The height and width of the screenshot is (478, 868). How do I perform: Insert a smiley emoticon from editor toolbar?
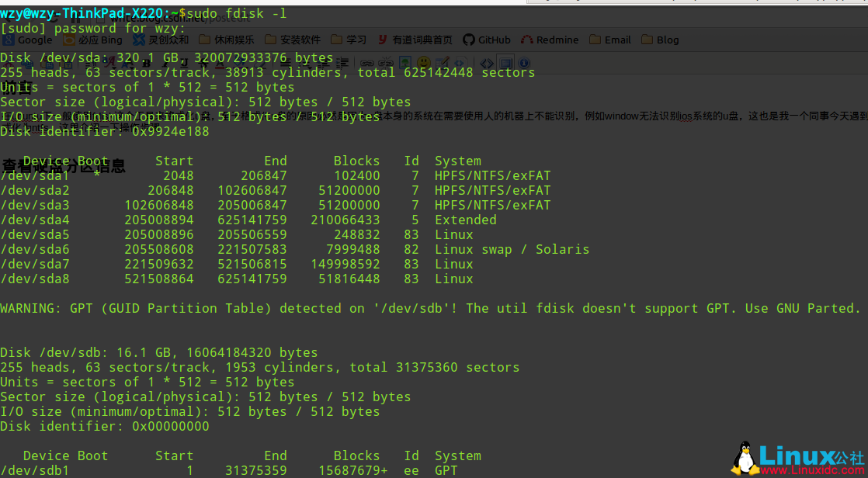pos(424,63)
